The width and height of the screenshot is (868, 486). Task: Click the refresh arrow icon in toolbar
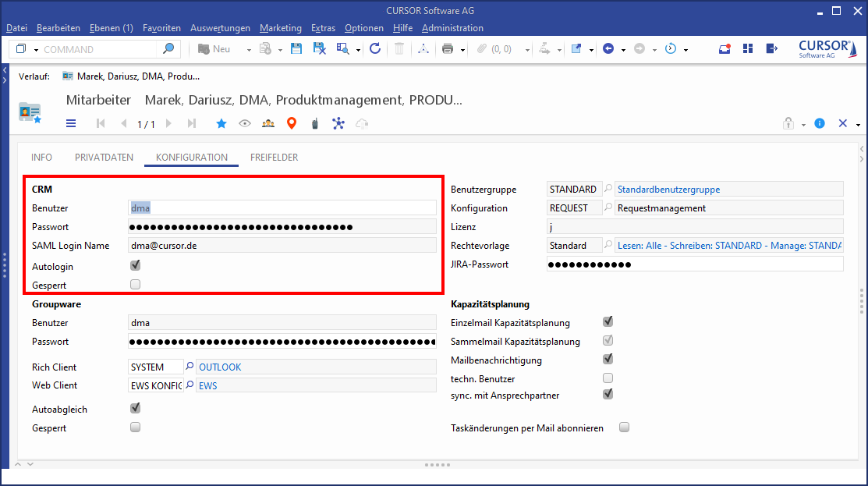tap(375, 49)
